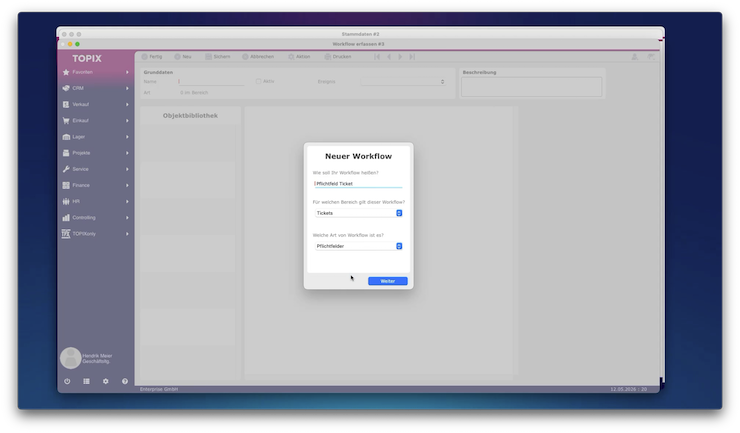Click the Weiter button
The image size is (740, 433).
[387, 281]
